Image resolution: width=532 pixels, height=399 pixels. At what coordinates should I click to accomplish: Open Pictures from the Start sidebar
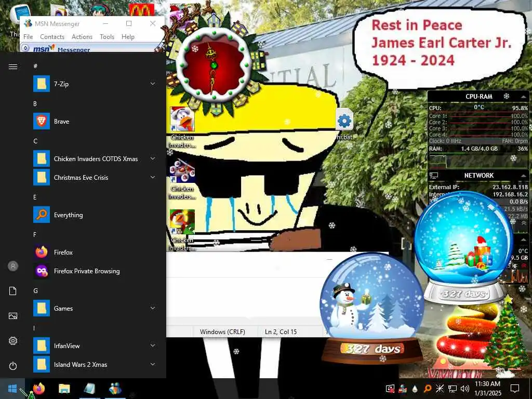coord(13,316)
